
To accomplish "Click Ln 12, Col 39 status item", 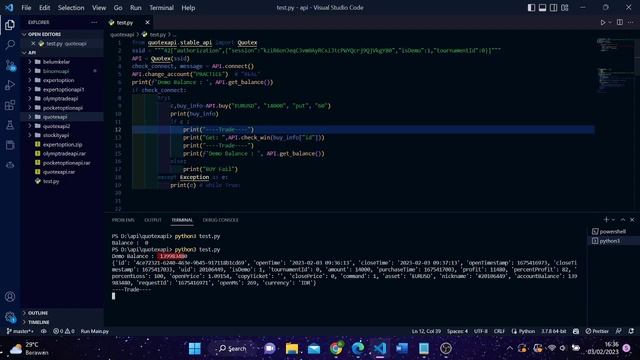I will [x=426, y=331].
